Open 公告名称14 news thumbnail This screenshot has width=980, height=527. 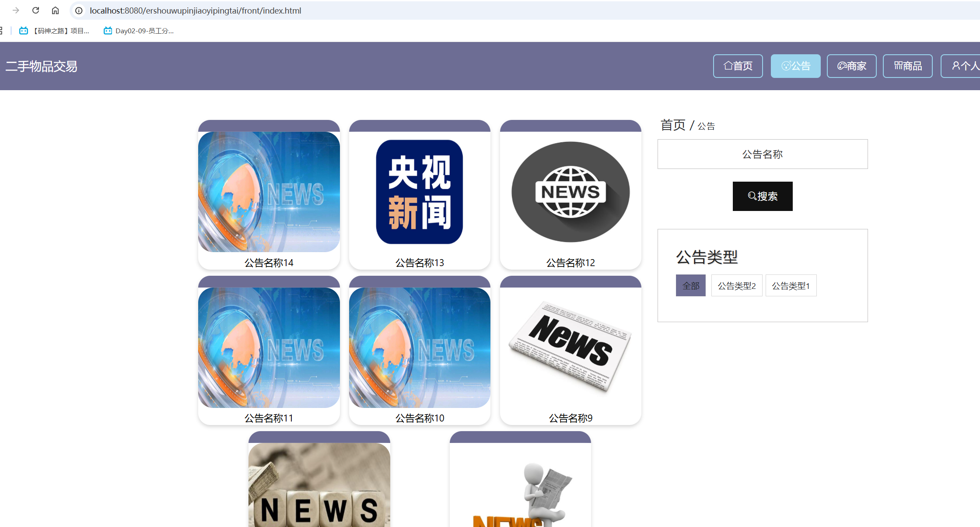(269, 192)
